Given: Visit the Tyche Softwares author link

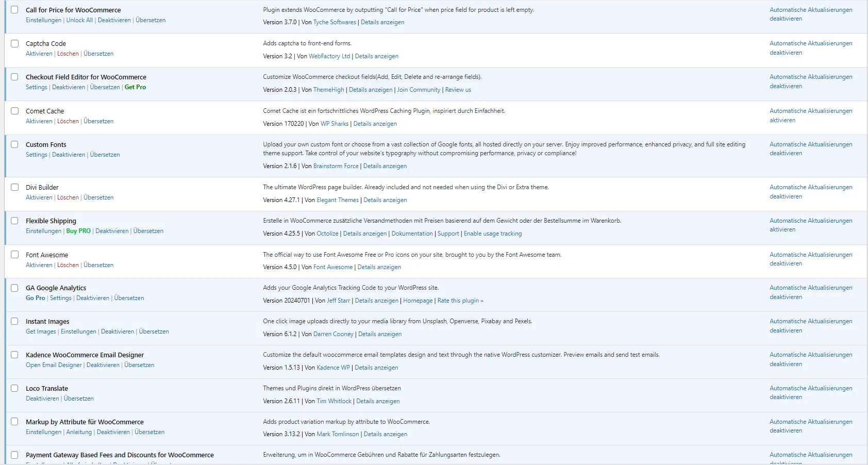Looking at the screenshot, I should point(335,22).
